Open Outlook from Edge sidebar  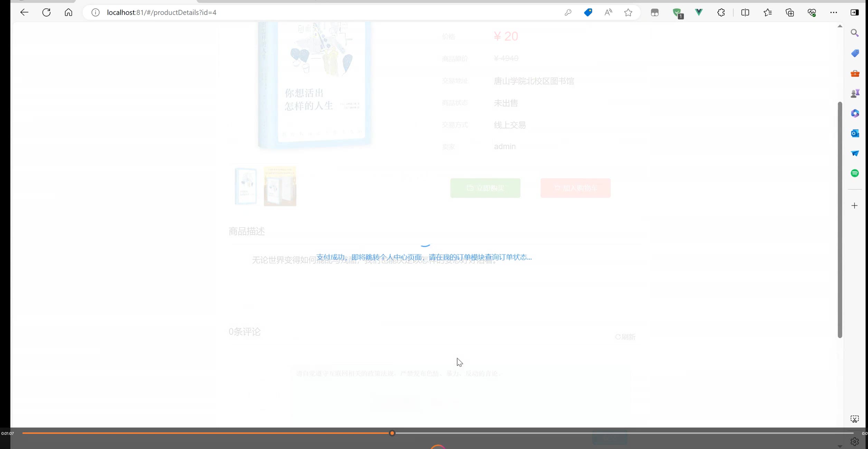[x=855, y=133]
